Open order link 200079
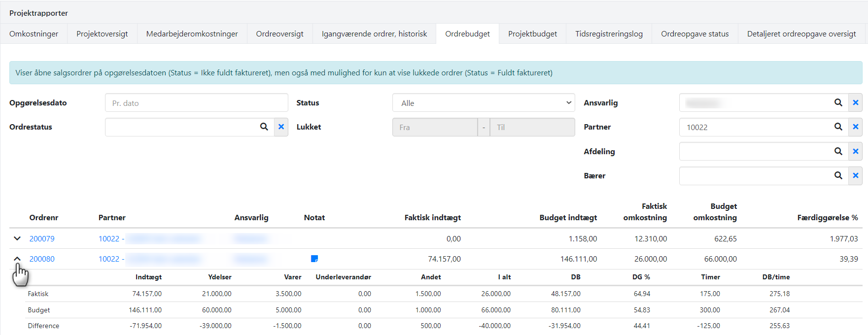 pos(42,238)
